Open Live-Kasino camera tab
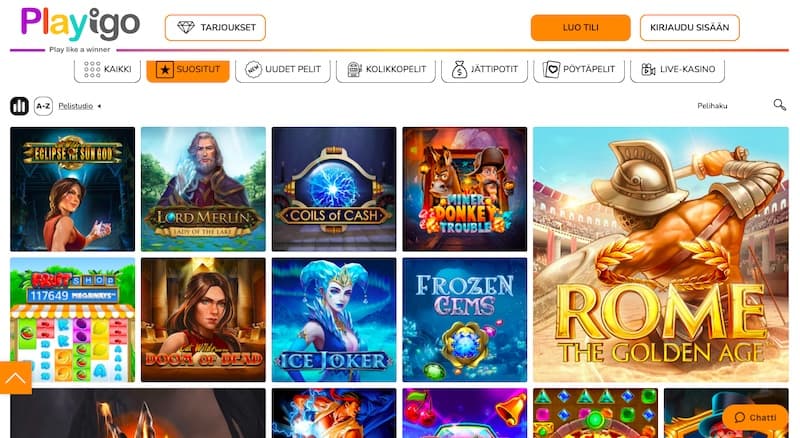Image resolution: width=800 pixels, height=438 pixels. [x=678, y=69]
